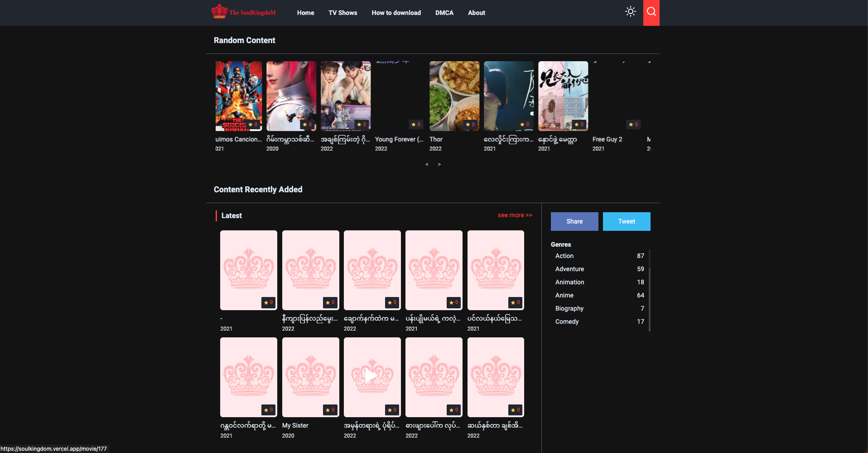Click the star rating badge on Thor poster
The width and height of the screenshot is (868, 453).
pos(470,124)
